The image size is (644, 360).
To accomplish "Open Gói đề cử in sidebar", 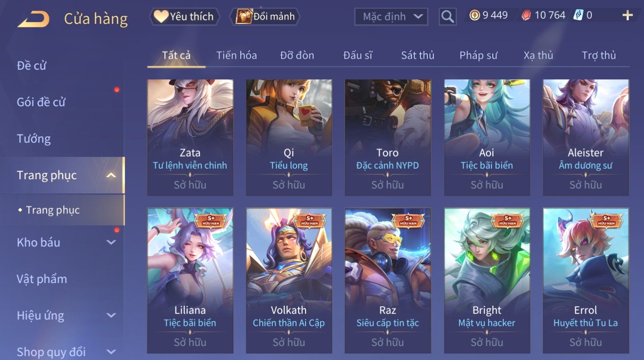I will tap(41, 102).
